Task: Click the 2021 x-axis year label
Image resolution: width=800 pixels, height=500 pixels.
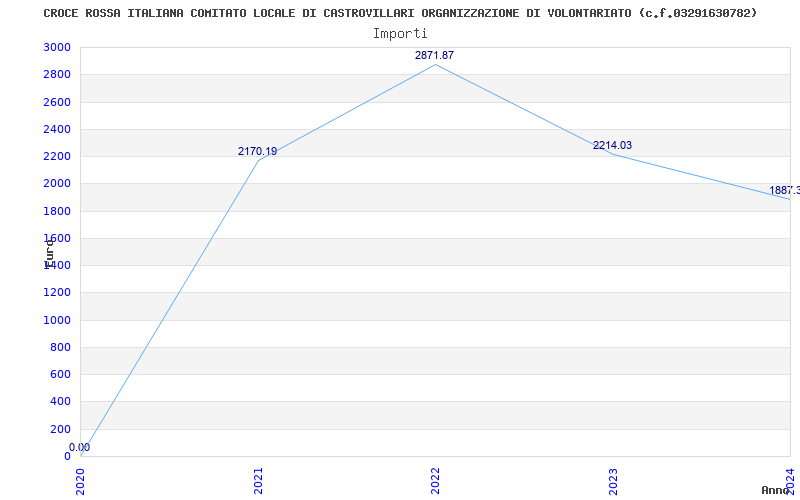Action: [258, 481]
